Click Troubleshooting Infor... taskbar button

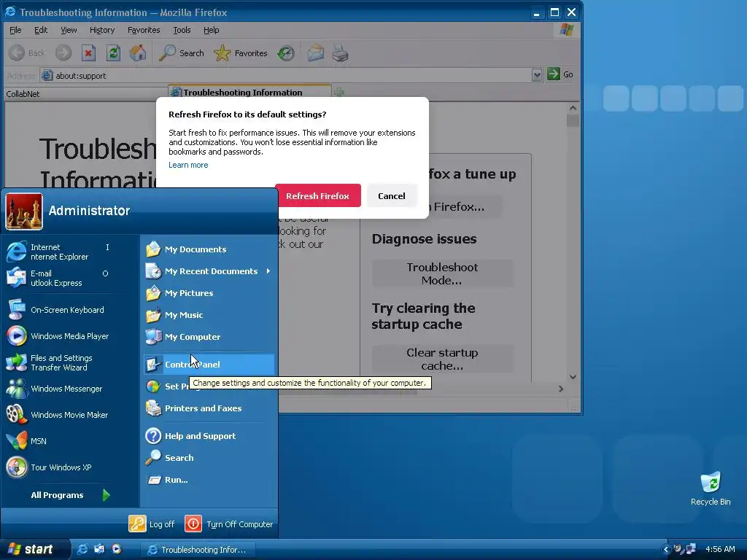pos(198,550)
